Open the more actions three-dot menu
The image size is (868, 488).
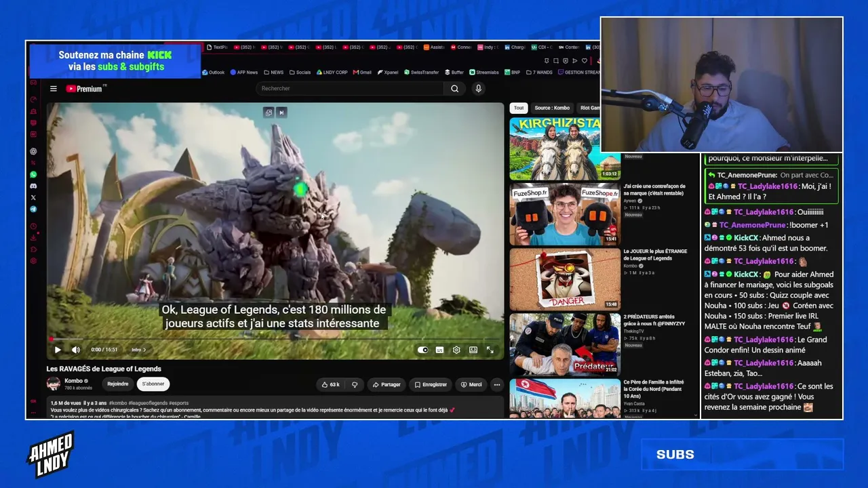tap(497, 384)
